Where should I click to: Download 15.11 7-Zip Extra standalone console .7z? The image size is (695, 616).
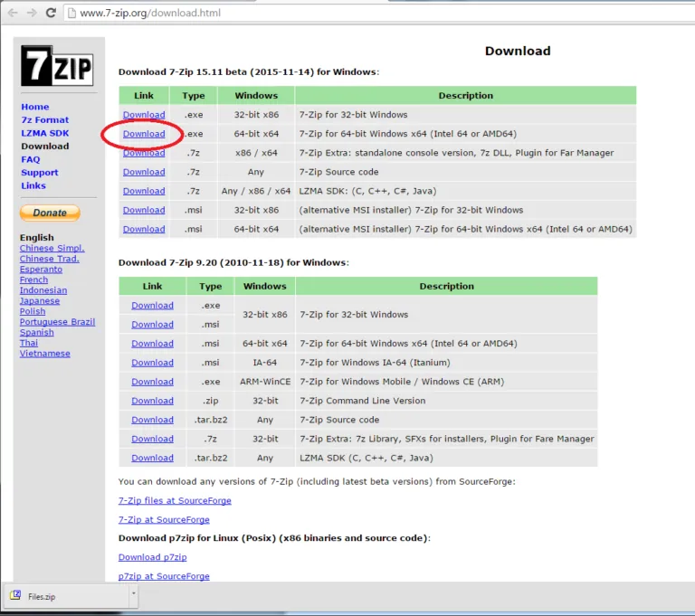tap(144, 153)
